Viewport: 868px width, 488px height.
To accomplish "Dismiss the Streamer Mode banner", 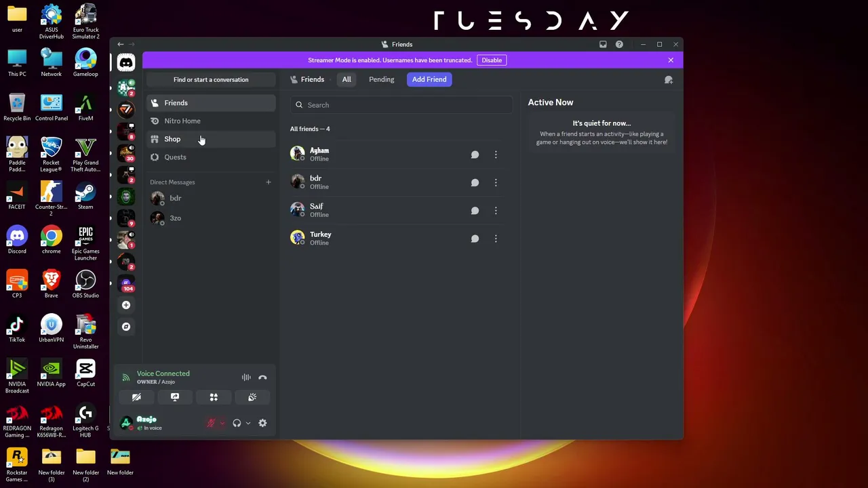I will point(671,60).
